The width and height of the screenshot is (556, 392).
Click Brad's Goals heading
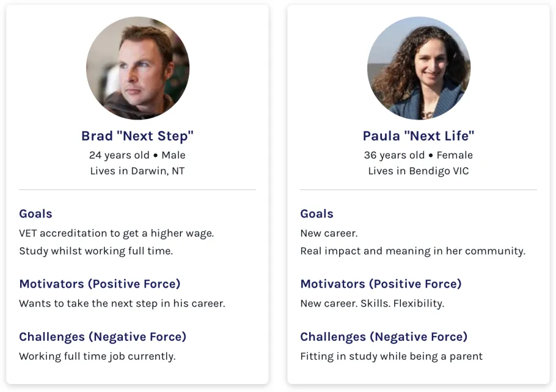coord(36,214)
